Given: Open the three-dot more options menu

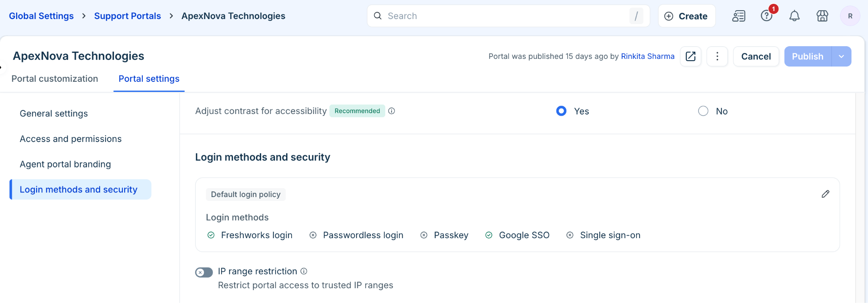Looking at the screenshot, I should [717, 56].
